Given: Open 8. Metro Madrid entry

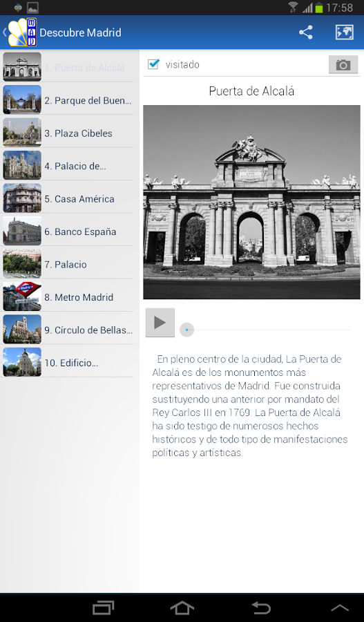Looking at the screenshot, I should point(66,297).
